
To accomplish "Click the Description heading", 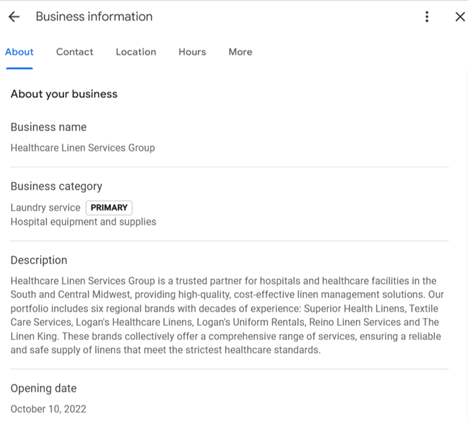I will tap(39, 260).
